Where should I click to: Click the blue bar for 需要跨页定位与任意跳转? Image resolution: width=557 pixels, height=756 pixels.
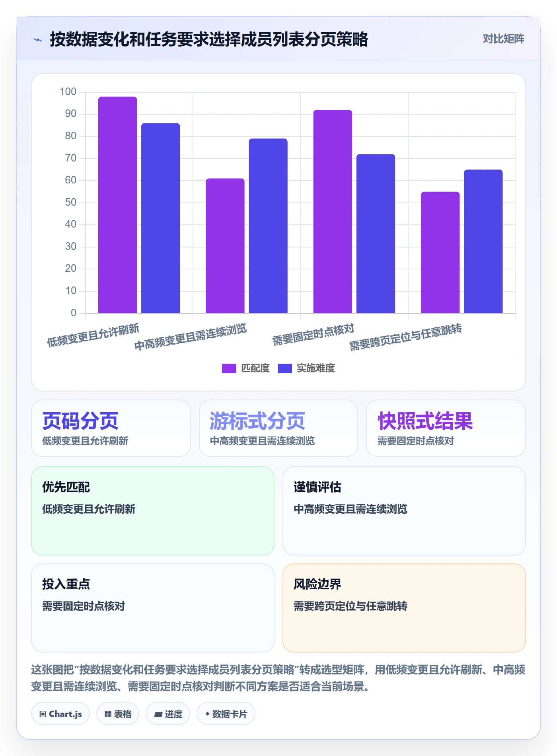(x=483, y=241)
